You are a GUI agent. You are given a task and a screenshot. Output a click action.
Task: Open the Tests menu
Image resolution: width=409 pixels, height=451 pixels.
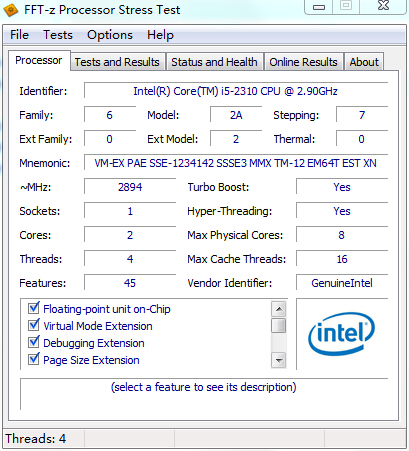coord(58,35)
